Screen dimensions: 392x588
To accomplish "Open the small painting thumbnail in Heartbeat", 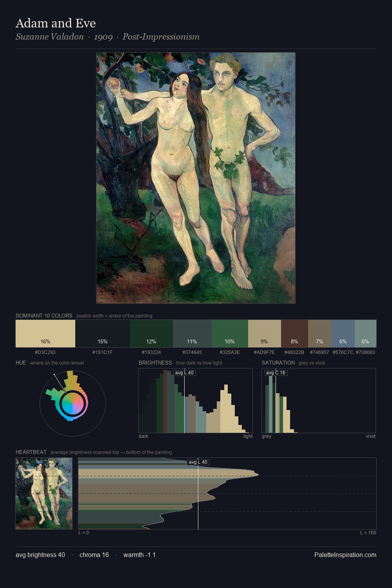I will (44, 494).
